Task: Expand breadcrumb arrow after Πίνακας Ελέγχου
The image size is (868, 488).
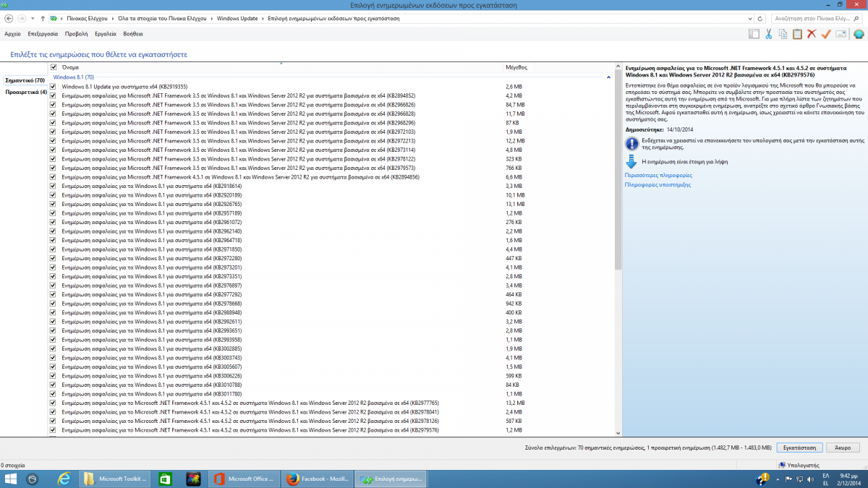Action: (x=112, y=17)
